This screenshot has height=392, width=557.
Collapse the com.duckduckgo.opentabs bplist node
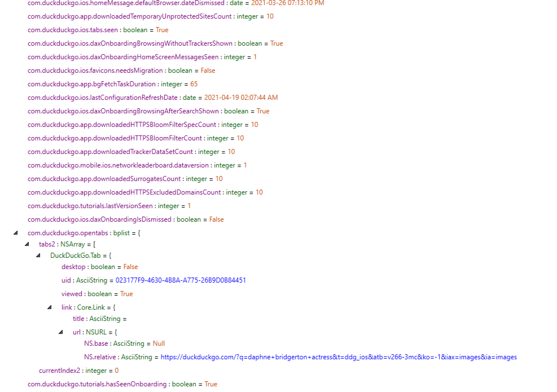pyautogui.click(x=16, y=233)
